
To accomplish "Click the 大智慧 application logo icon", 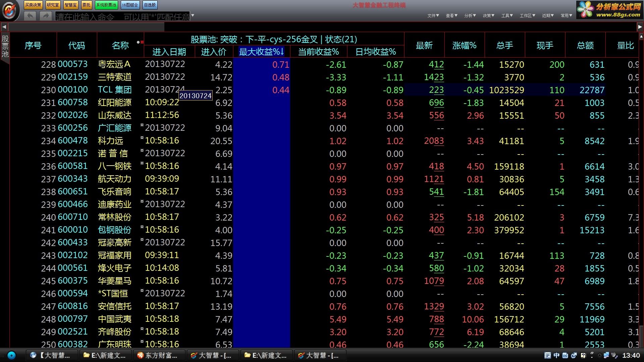I will [10, 10].
